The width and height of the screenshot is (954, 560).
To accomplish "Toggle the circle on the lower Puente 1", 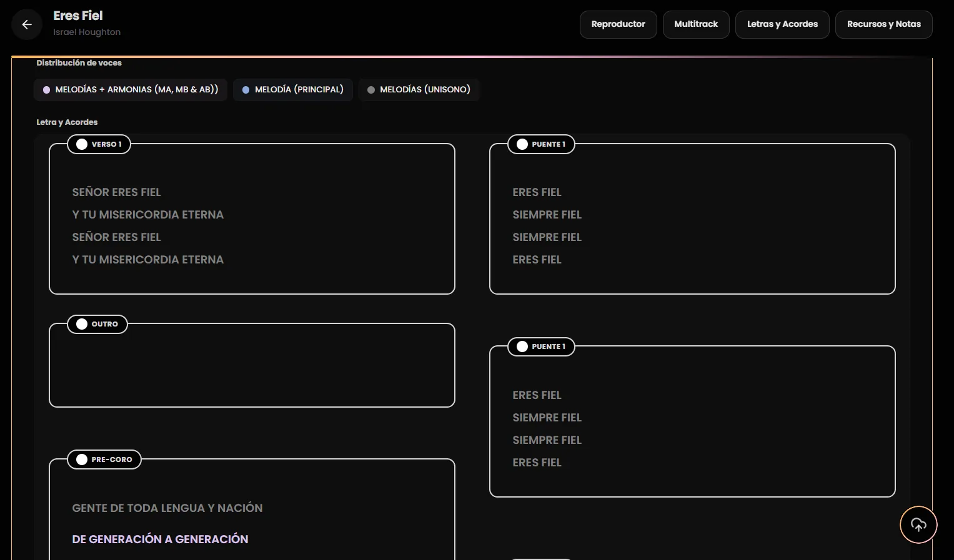I will pos(522,346).
